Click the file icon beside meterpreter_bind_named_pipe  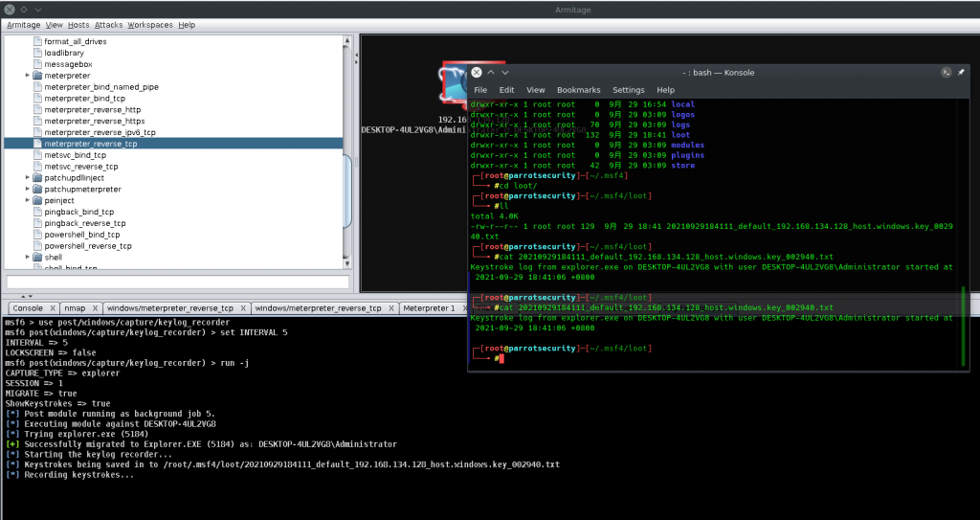pyautogui.click(x=37, y=87)
